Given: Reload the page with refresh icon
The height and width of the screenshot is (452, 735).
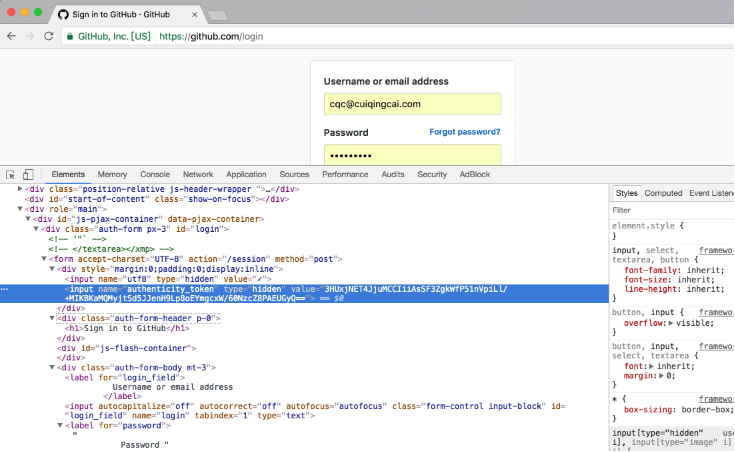Looking at the screenshot, I should [x=50, y=36].
